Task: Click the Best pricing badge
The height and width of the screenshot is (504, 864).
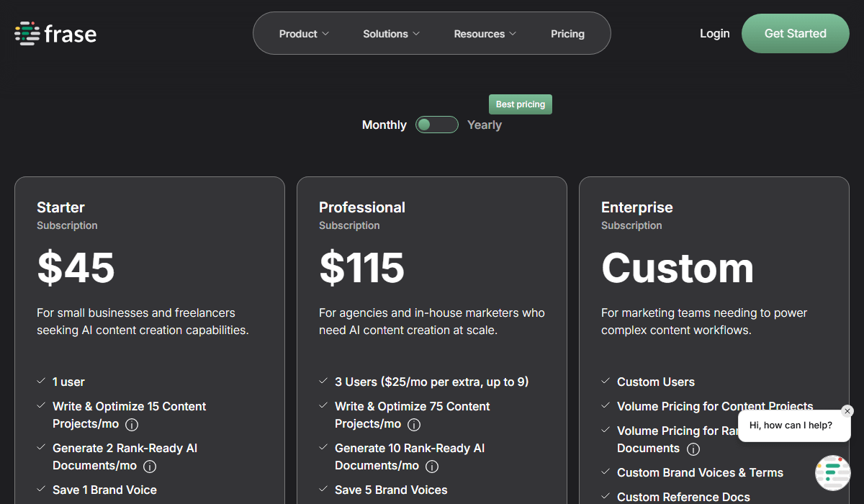Action: [520, 104]
